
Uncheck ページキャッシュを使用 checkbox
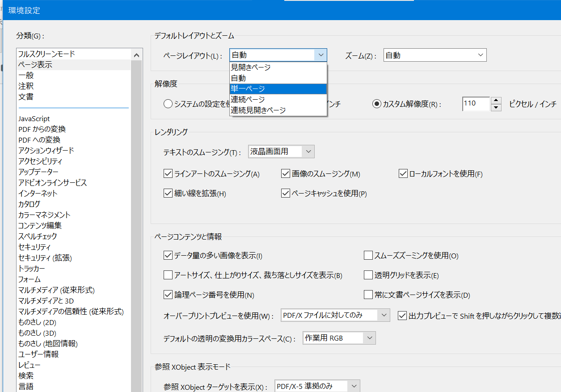coord(286,194)
